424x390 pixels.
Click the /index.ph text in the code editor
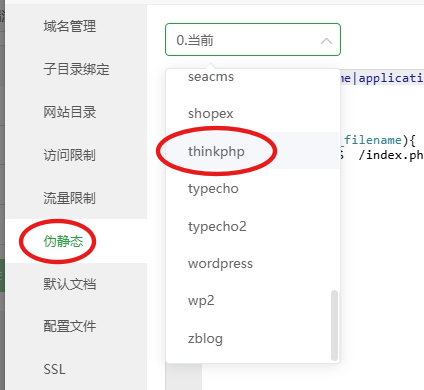tap(391, 155)
